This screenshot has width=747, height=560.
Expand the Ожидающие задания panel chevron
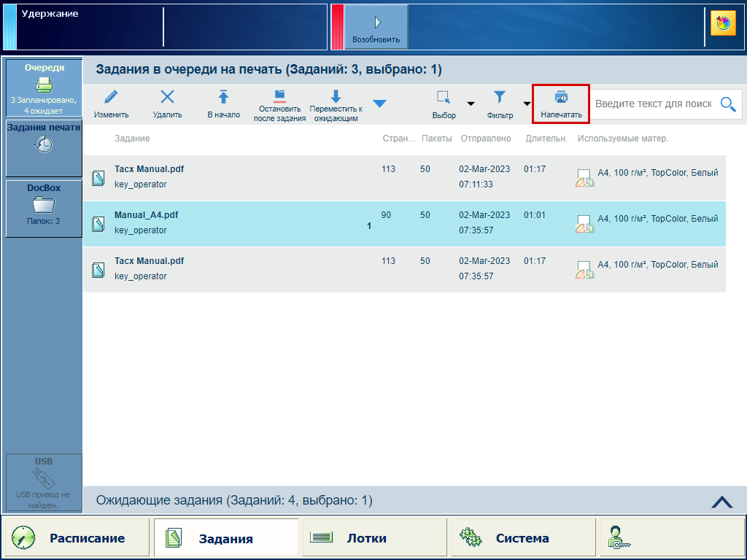coord(722,502)
